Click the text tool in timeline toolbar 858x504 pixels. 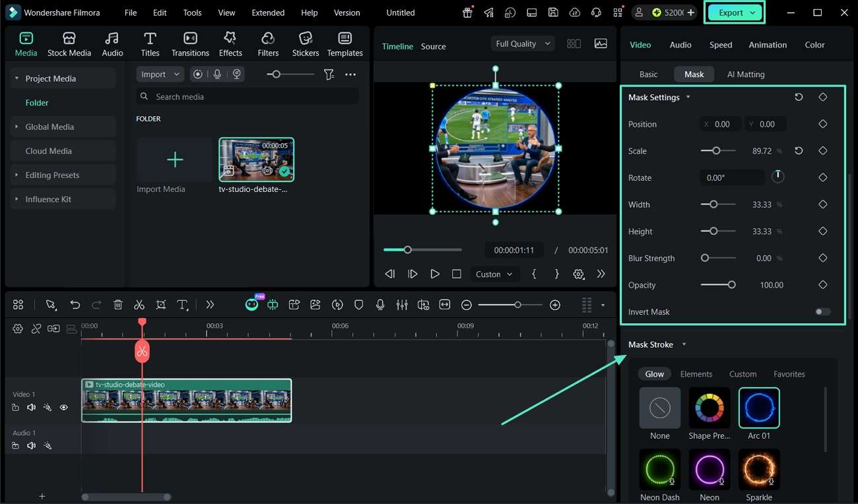pyautogui.click(x=183, y=305)
